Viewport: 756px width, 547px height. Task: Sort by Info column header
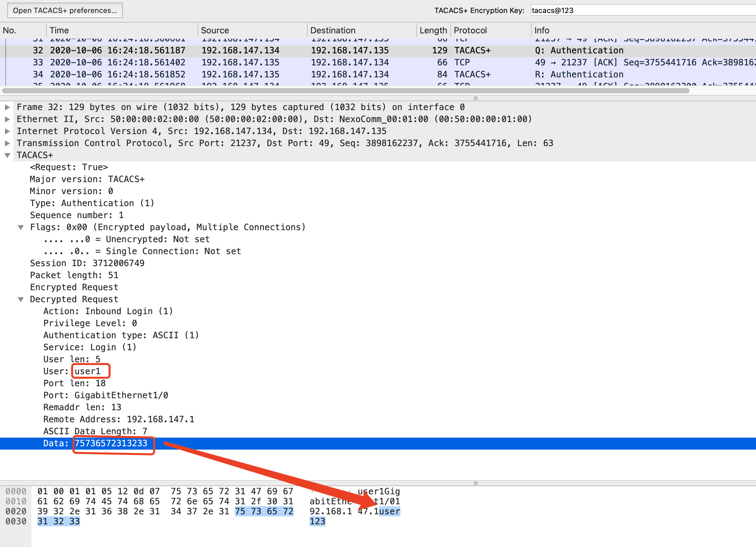(644, 30)
